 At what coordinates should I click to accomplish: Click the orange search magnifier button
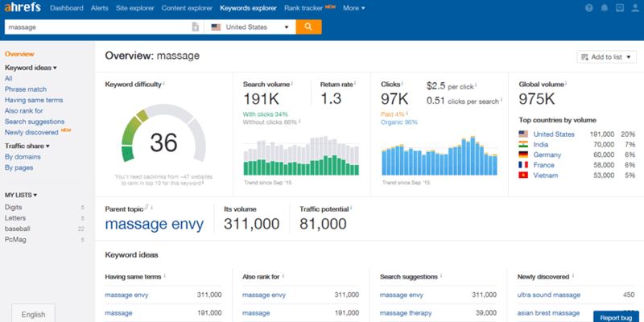click(308, 27)
